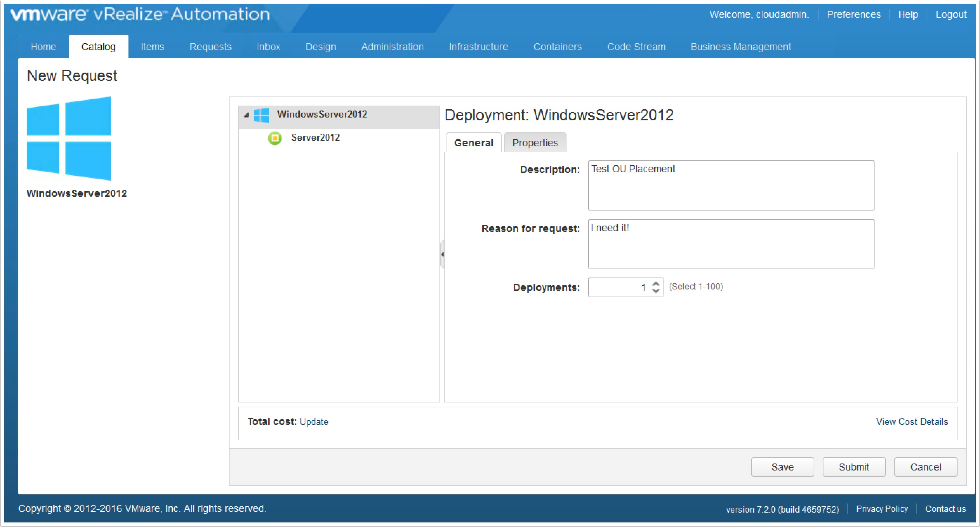Switch to the Properties tab
The image size is (980, 527).
coord(535,143)
